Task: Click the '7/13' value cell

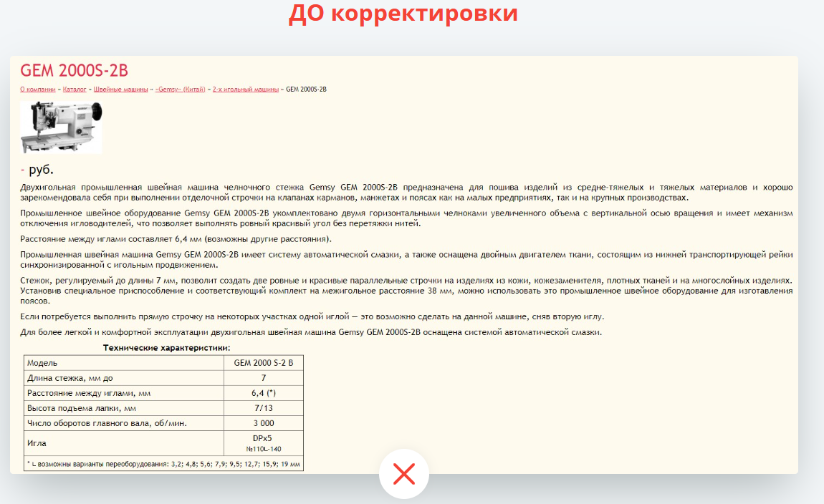Action: [264, 408]
